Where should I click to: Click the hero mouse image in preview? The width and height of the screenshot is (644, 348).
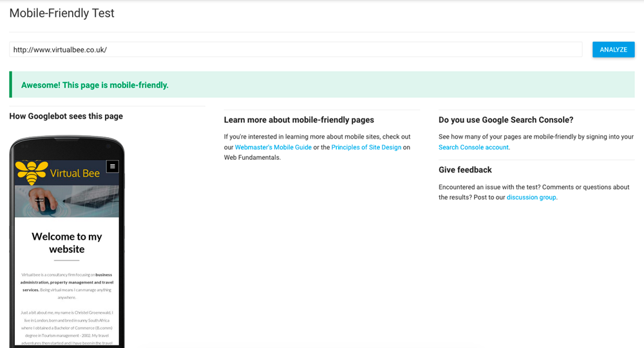(x=67, y=201)
